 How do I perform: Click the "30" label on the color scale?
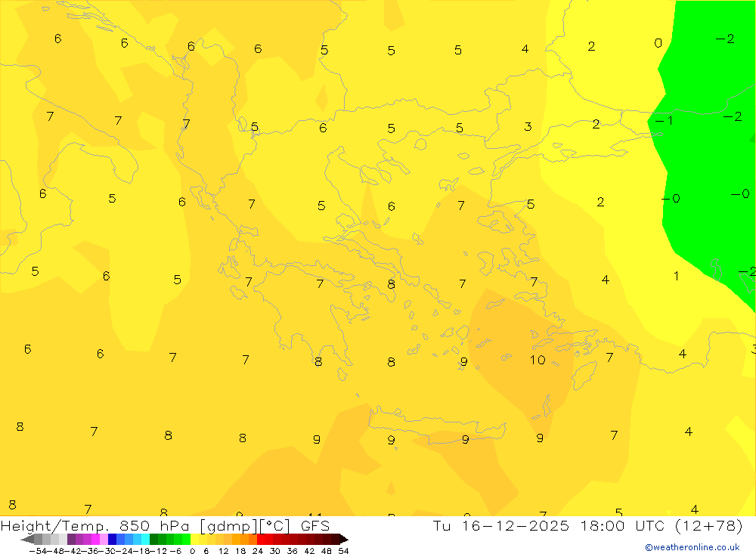coord(275,551)
